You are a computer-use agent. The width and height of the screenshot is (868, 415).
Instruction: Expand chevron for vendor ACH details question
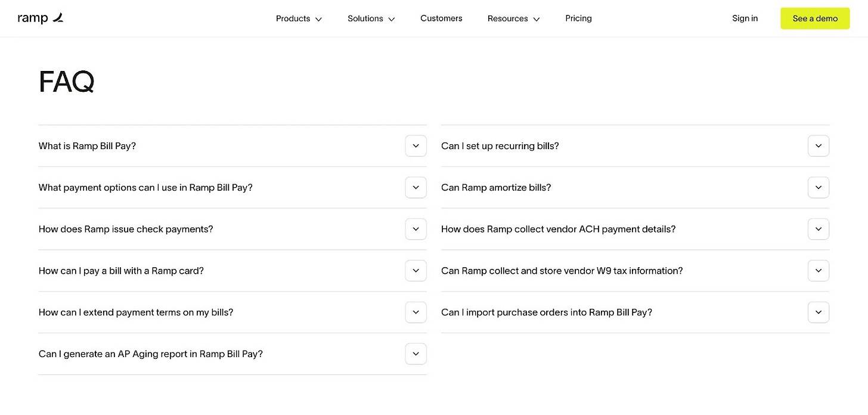pos(818,229)
